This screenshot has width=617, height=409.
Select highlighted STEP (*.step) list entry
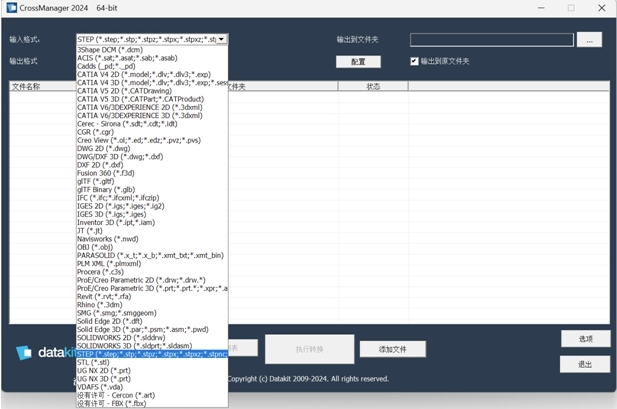(x=152, y=354)
